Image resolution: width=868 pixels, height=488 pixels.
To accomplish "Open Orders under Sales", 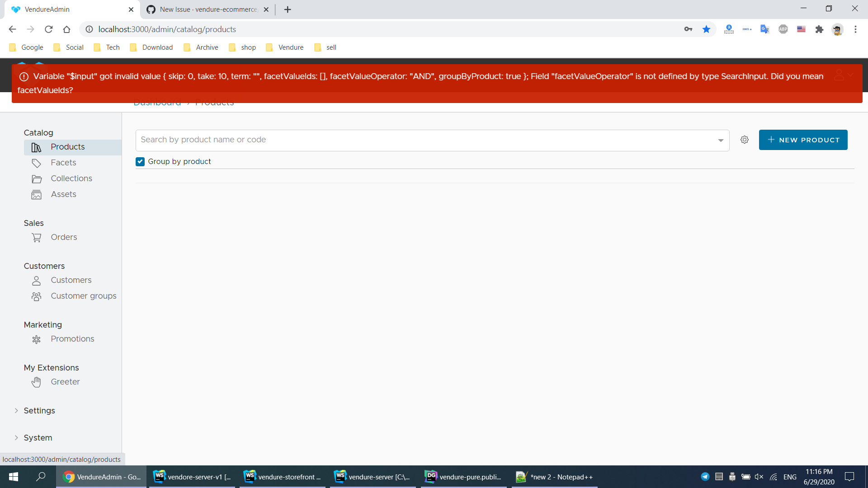I will point(64,237).
